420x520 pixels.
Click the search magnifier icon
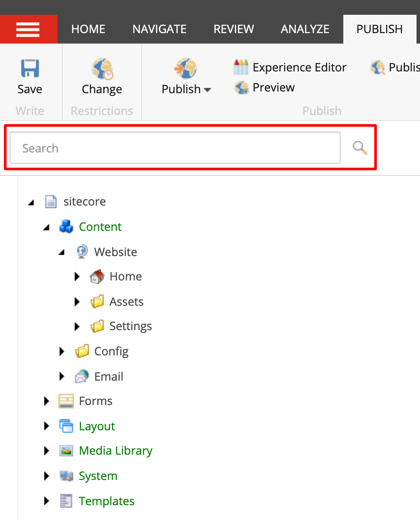point(359,148)
